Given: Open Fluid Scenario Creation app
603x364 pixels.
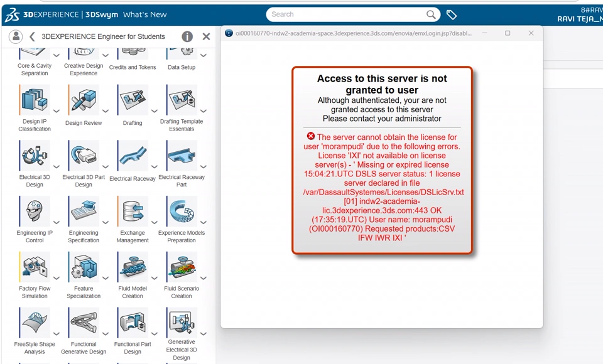Looking at the screenshot, I should point(182,267).
